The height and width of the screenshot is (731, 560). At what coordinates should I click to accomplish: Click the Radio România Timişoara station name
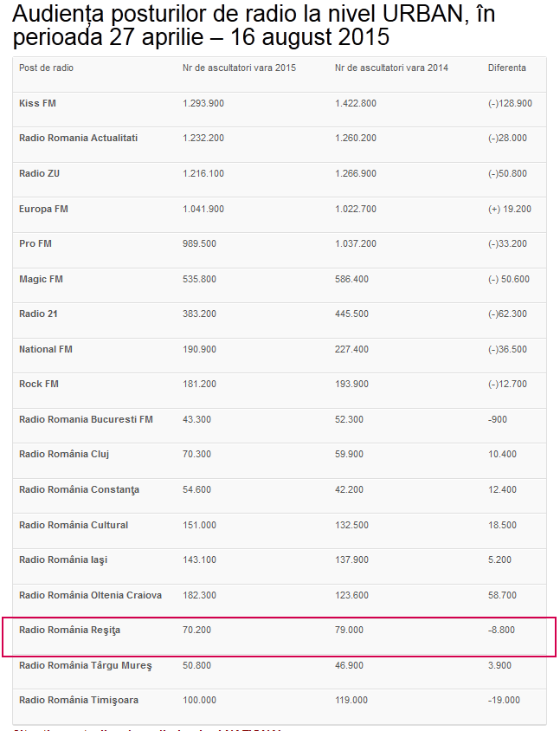click(x=79, y=700)
